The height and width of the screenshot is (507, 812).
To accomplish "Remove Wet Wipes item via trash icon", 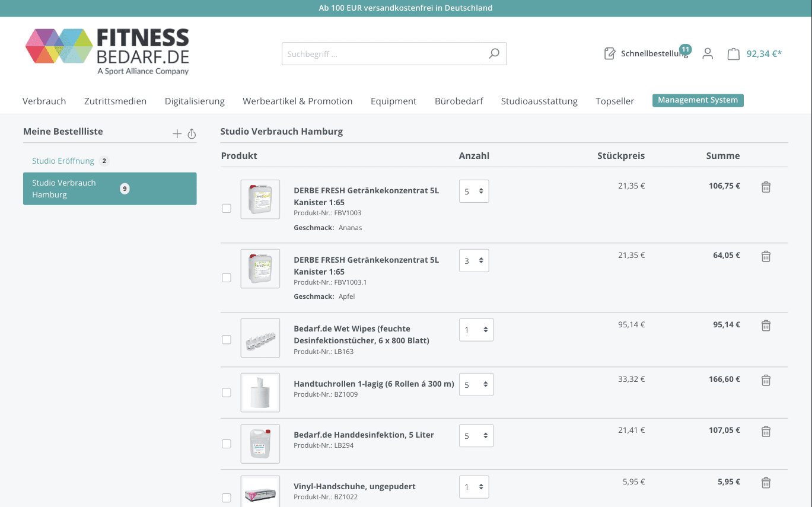I will click(x=766, y=326).
